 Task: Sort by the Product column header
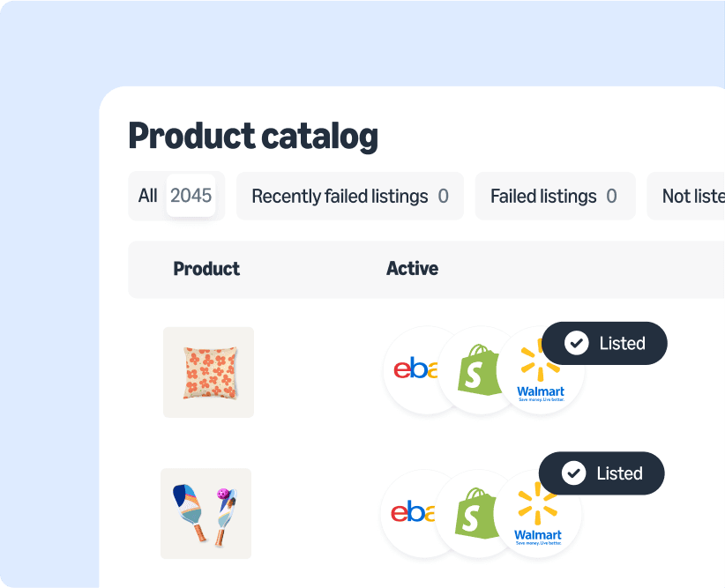point(206,269)
